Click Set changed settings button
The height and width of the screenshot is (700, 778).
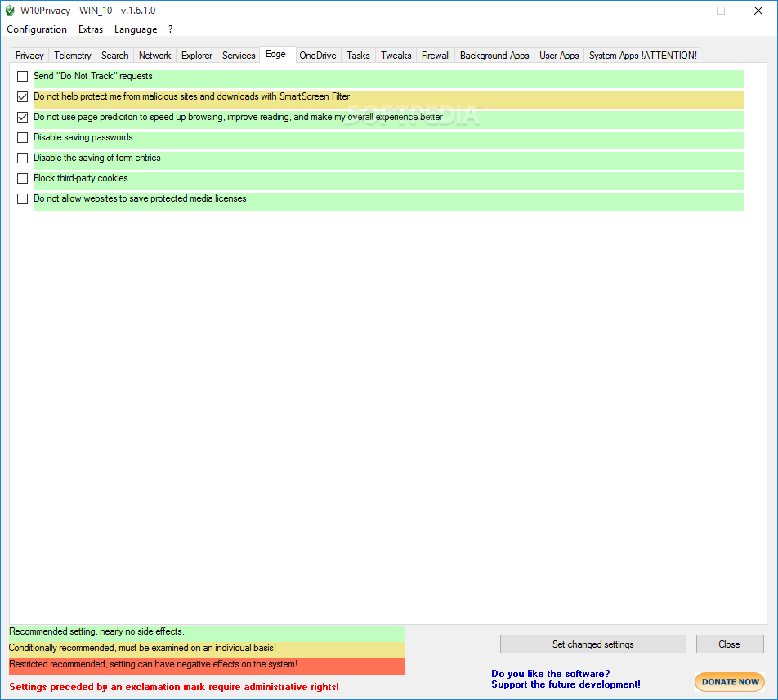pos(593,644)
